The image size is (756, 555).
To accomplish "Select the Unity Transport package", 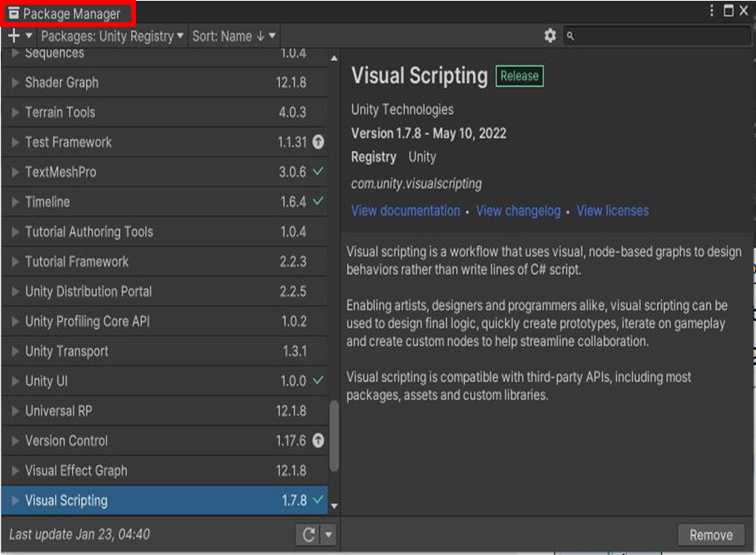I will (x=164, y=352).
